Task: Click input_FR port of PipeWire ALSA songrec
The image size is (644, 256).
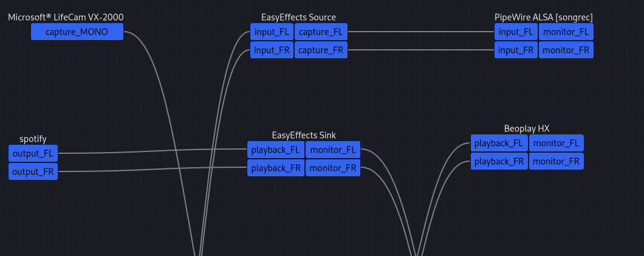Action: click(516, 50)
